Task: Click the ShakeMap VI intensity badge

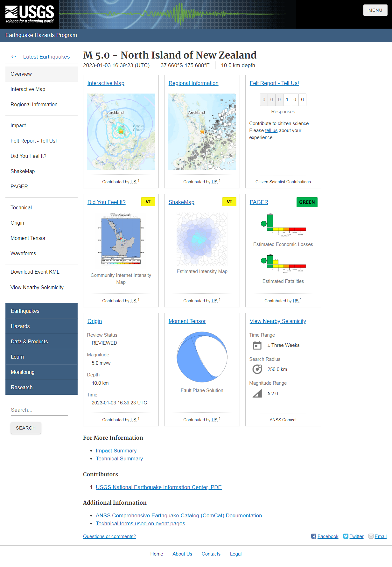Action: (x=229, y=202)
